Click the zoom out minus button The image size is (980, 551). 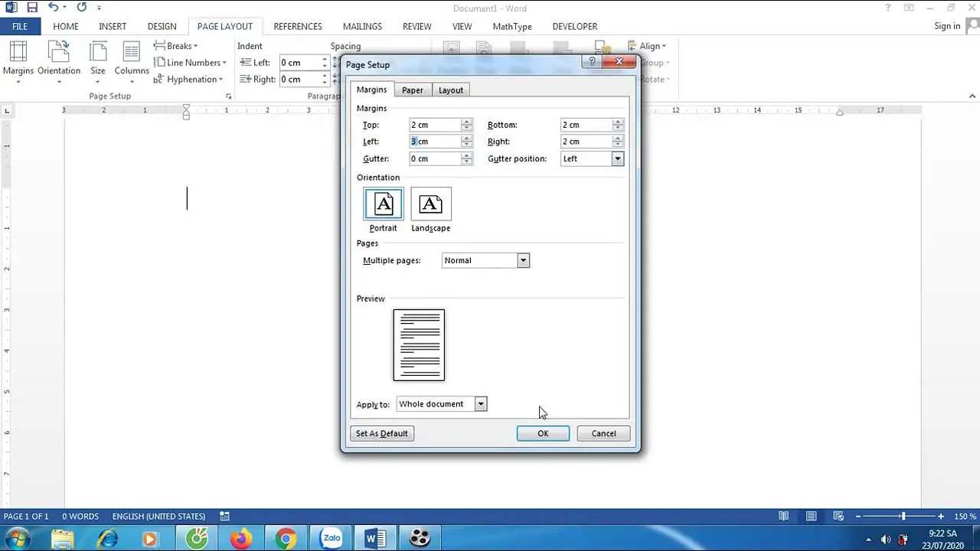(x=858, y=517)
